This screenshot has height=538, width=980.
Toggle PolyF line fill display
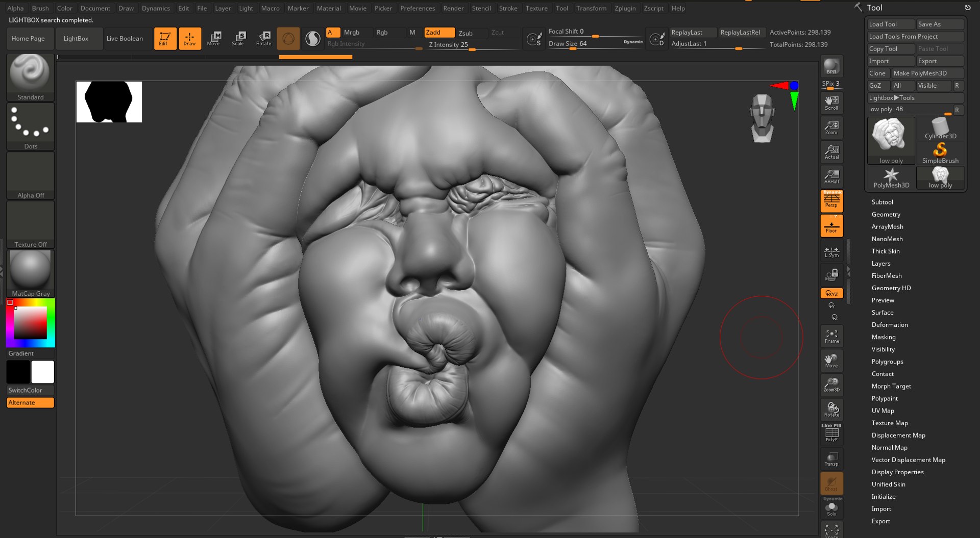[831, 433]
